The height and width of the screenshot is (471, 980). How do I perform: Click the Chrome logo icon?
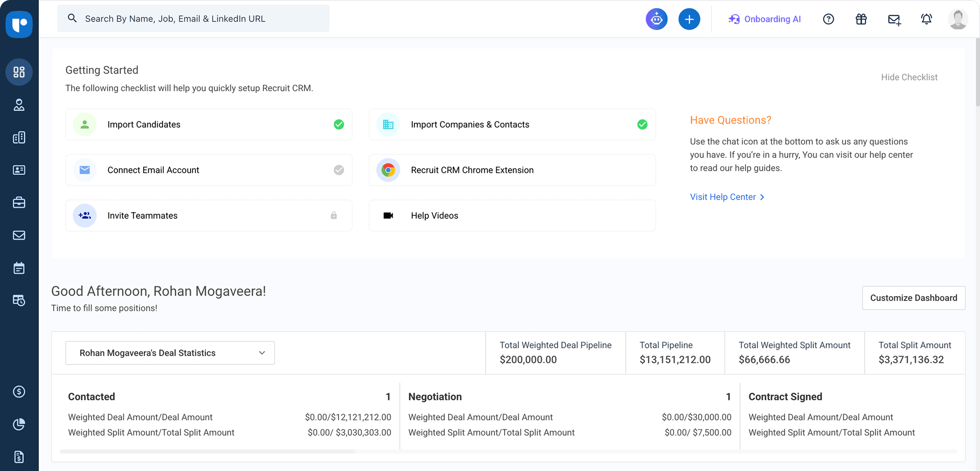tap(388, 170)
